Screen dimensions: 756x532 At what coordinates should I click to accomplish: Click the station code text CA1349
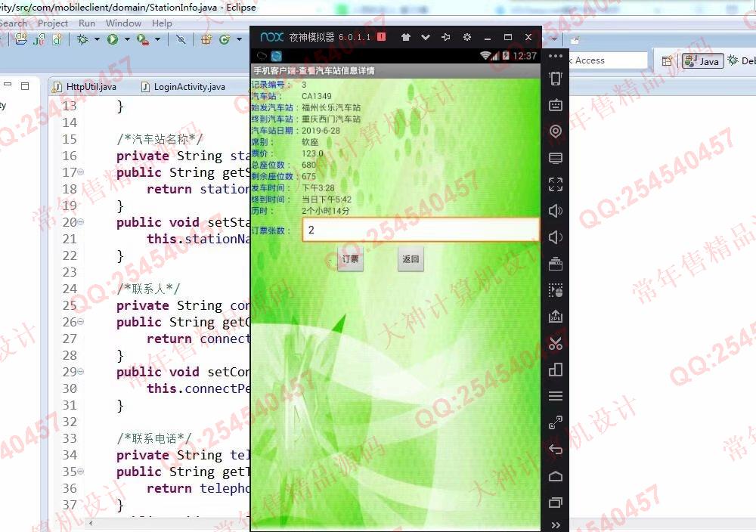(x=317, y=96)
